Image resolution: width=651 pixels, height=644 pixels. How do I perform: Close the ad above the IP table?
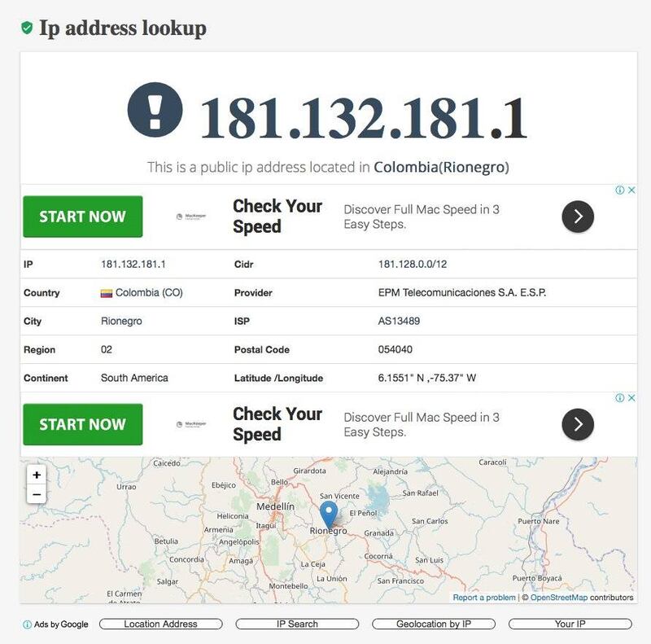(631, 190)
